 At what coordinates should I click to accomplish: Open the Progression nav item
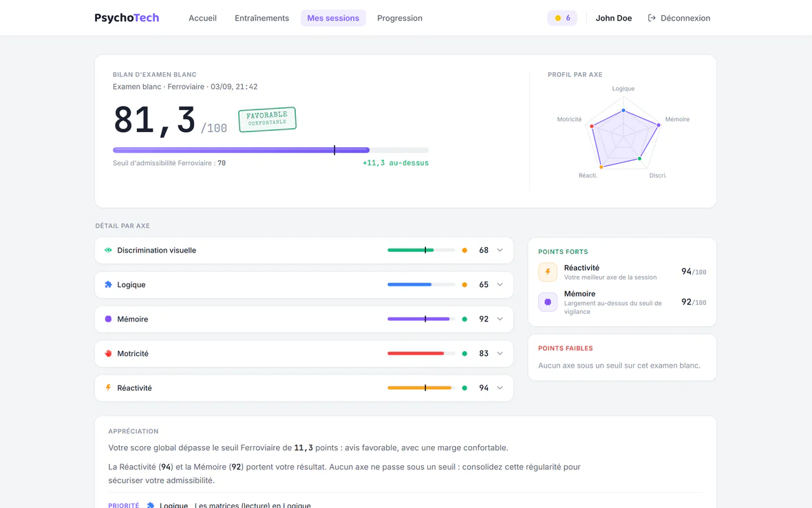(400, 18)
